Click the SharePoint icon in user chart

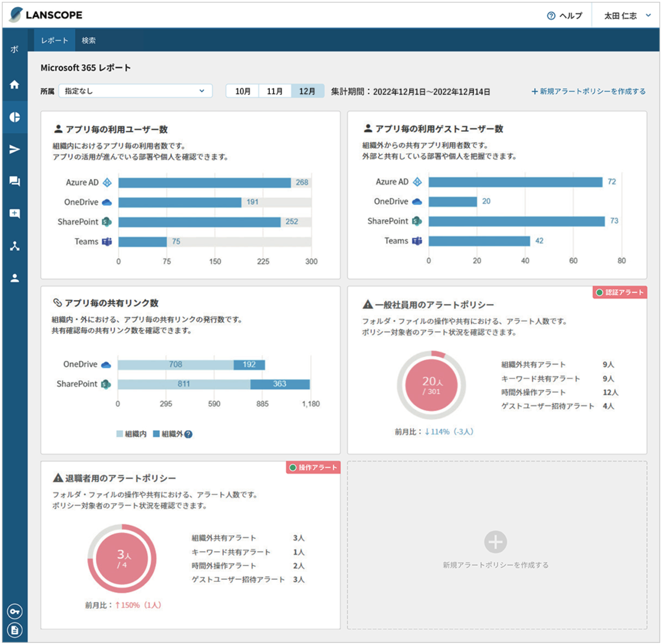click(107, 222)
